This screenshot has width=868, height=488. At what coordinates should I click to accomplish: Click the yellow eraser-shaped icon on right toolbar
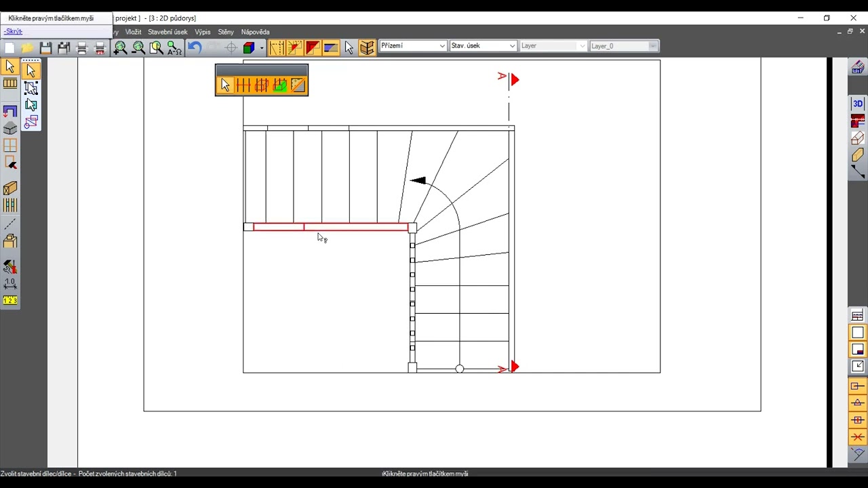(858, 155)
